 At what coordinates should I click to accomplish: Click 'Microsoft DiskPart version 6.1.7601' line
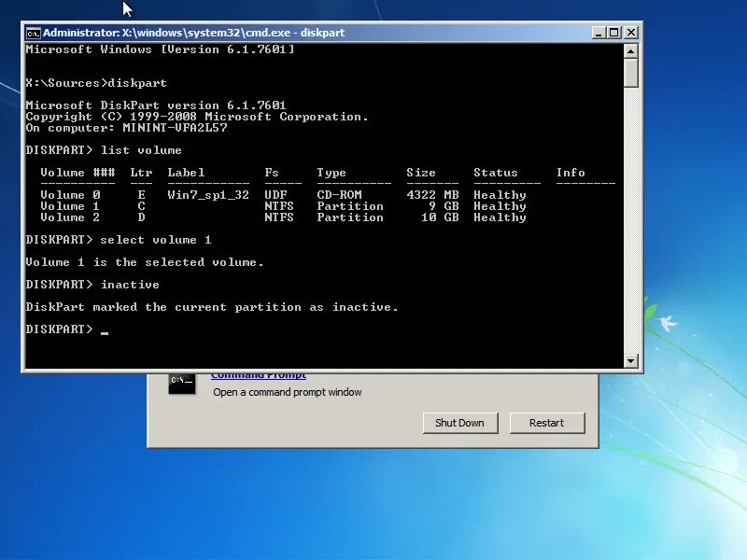click(x=156, y=105)
